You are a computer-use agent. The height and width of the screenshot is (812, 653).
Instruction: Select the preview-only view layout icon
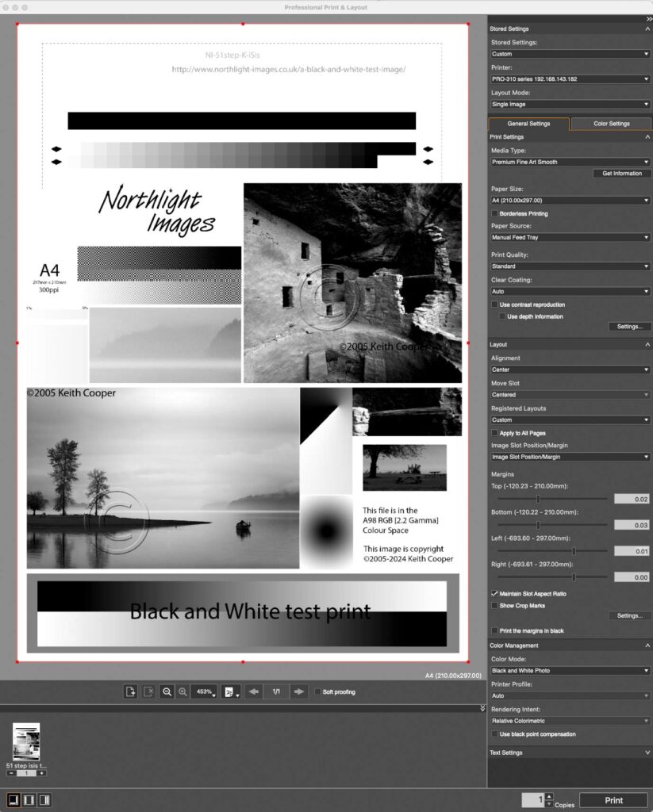point(13,800)
